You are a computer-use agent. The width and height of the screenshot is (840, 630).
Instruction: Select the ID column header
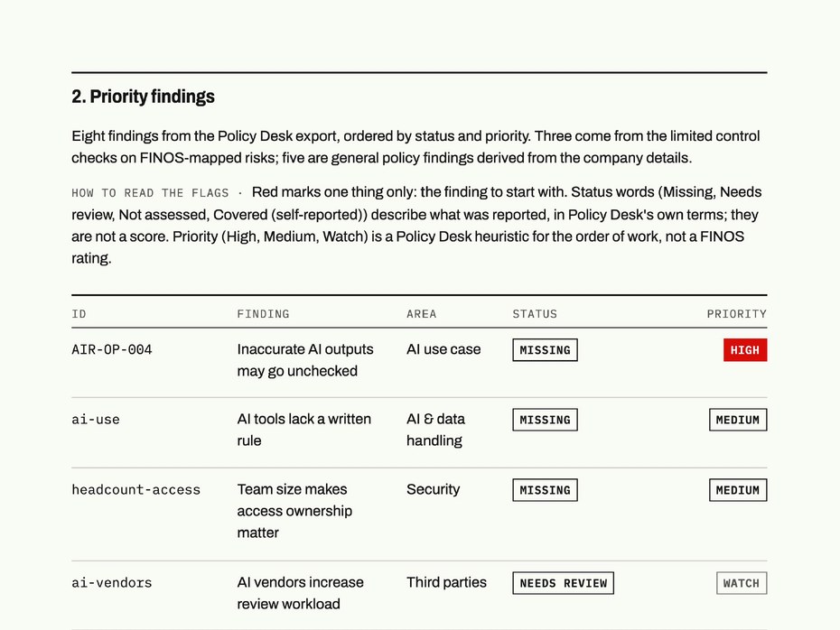(x=79, y=314)
